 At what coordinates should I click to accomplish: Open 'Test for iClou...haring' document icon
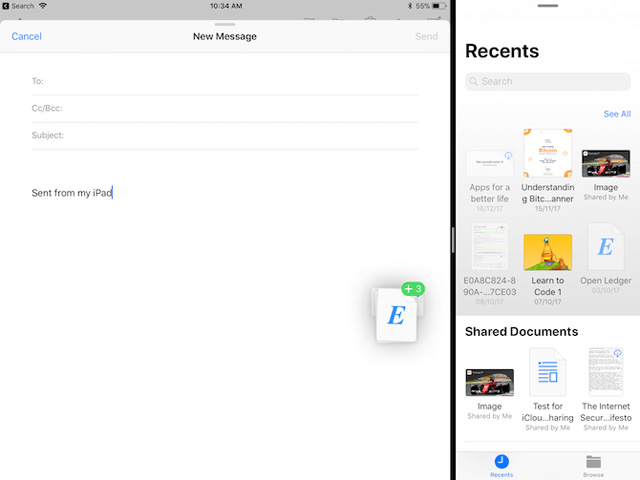pos(548,372)
